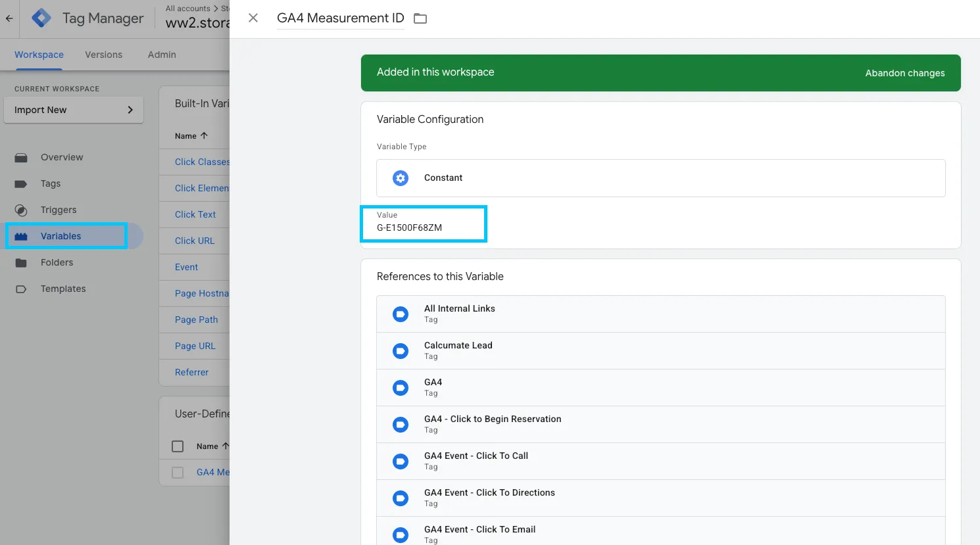Click the Overview sidebar icon

tap(21, 158)
